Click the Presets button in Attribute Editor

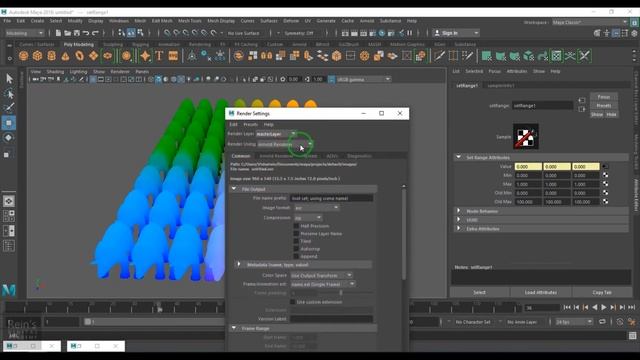[x=604, y=105]
